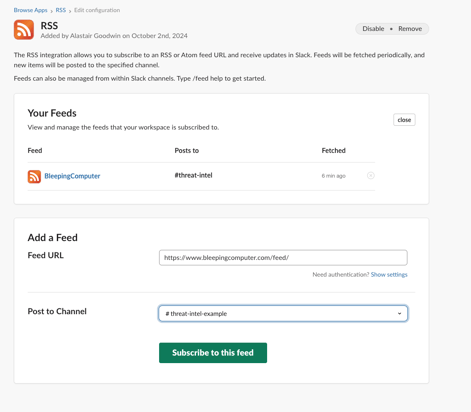471x412 pixels.
Task: Click the Posts to column header
Action: pyautogui.click(x=187, y=150)
